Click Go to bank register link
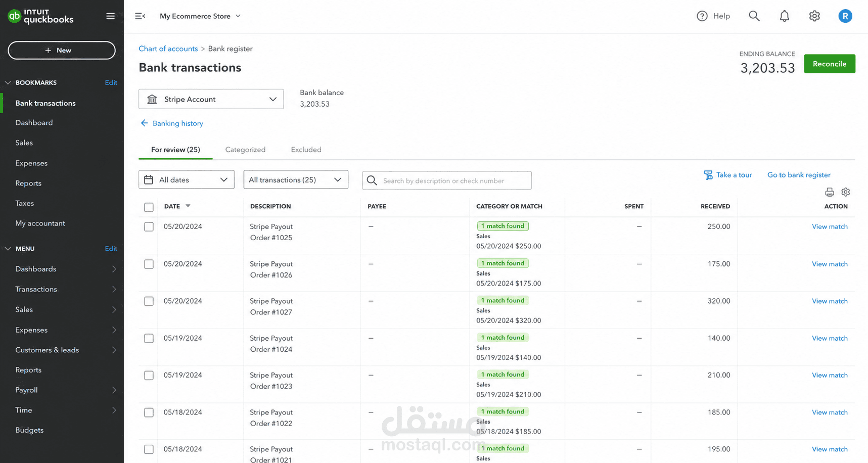 (799, 175)
